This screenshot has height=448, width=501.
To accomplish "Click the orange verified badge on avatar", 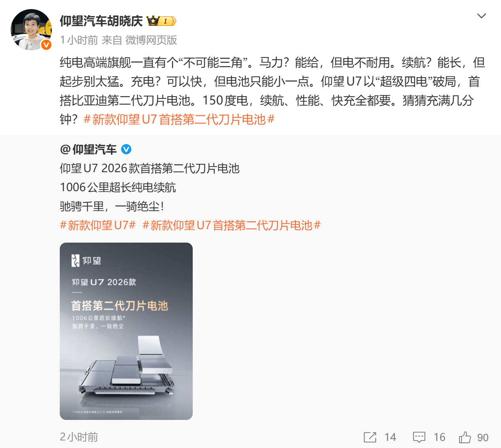I will click(x=46, y=45).
